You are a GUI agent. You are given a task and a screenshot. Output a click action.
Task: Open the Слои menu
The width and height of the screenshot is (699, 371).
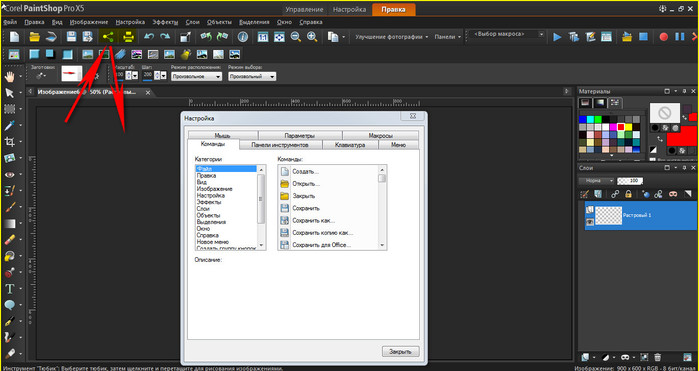click(192, 22)
